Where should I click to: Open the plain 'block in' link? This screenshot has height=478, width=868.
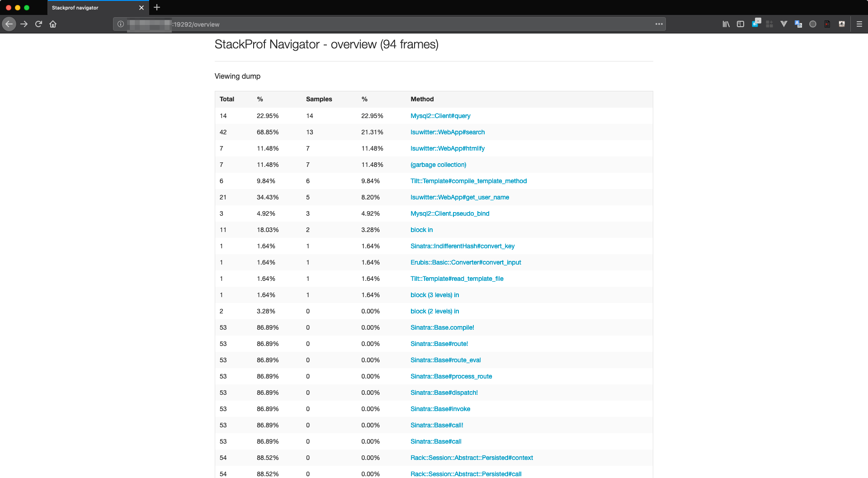tap(422, 230)
